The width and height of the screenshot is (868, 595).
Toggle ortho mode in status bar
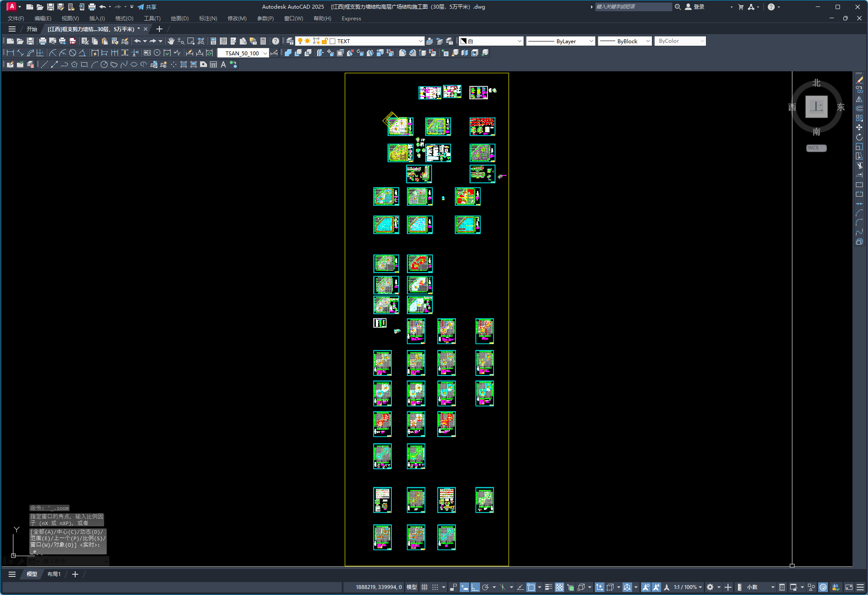tap(475, 587)
